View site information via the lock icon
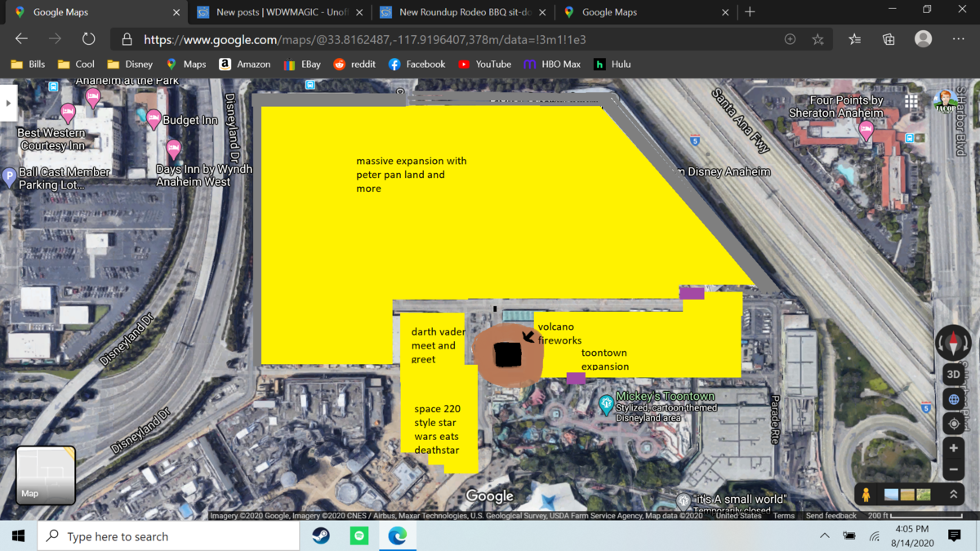Viewport: 980px width, 551px height. click(127, 39)
